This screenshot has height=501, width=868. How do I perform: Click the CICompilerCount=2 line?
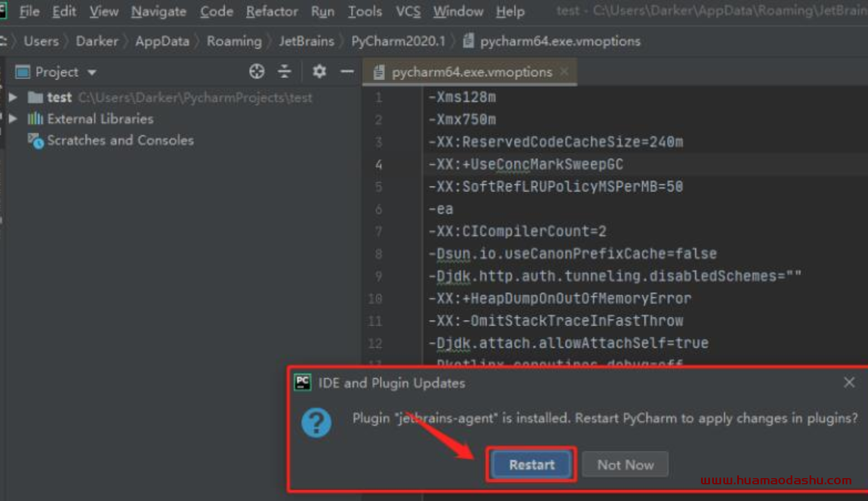point(517,231)
